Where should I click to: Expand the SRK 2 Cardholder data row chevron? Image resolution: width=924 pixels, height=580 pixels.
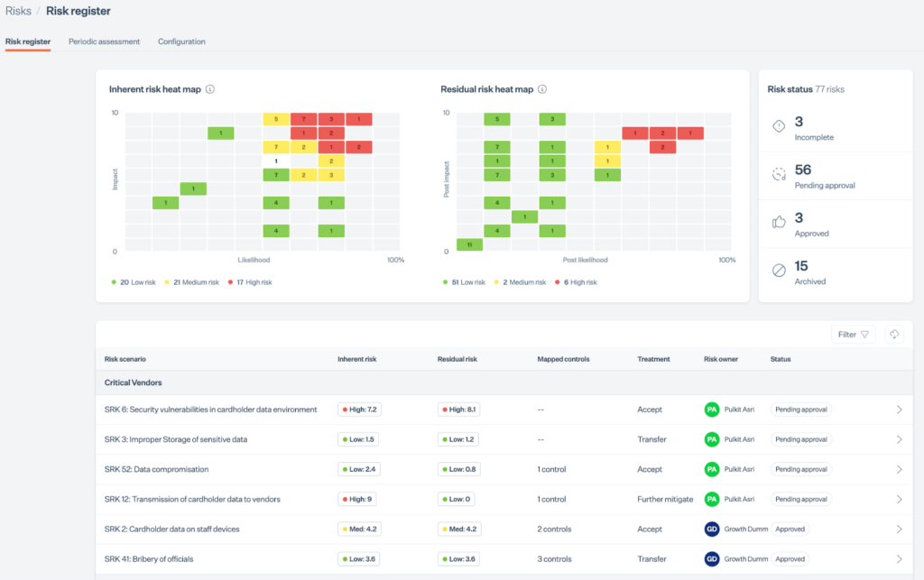[x=899, y=529]
